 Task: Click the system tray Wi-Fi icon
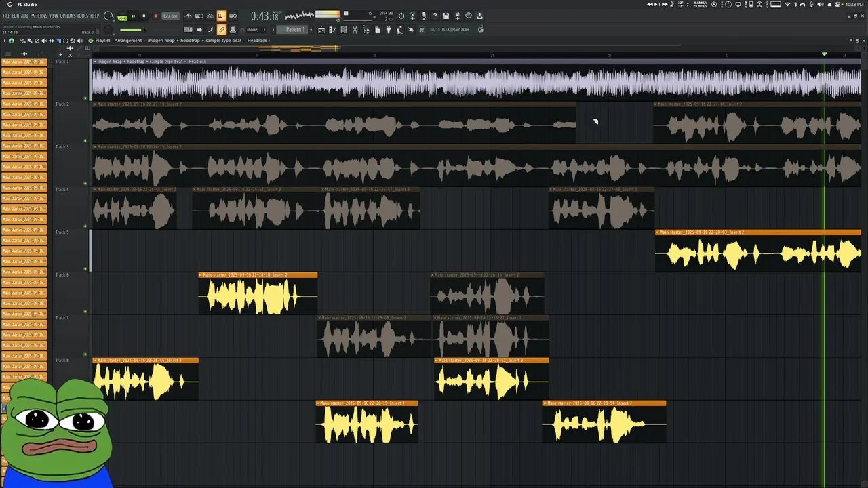[x=787, y=5]
